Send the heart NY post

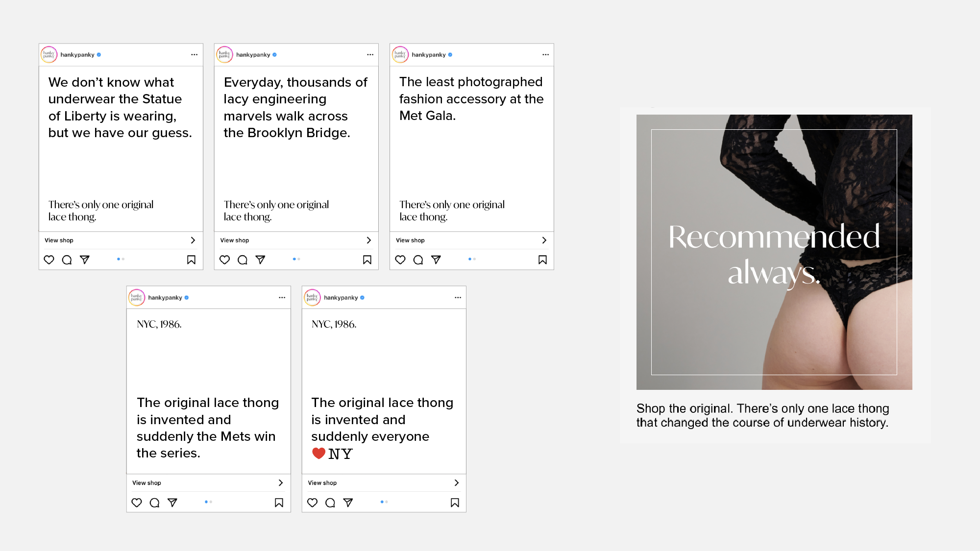[x=348, y=503]
